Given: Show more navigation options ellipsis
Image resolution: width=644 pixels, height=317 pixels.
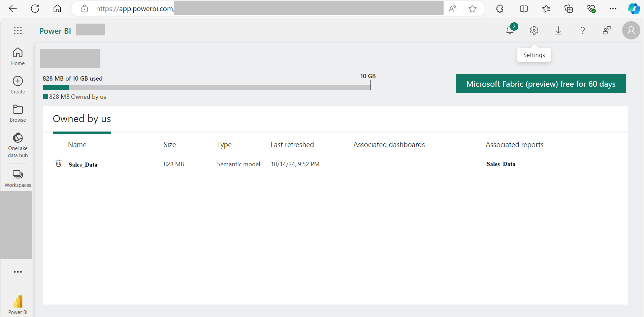Looking at the screenshot, I should (18, 272).
